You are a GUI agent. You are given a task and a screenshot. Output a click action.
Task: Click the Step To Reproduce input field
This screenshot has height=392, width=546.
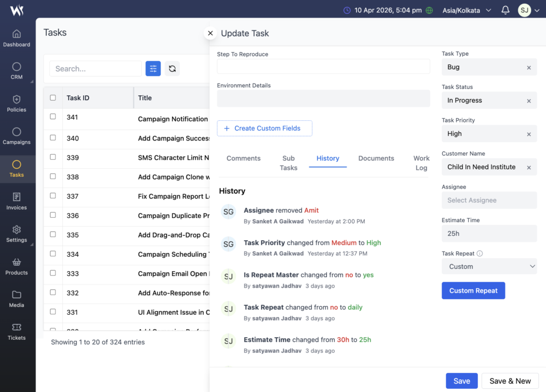(x=323, y=66)
